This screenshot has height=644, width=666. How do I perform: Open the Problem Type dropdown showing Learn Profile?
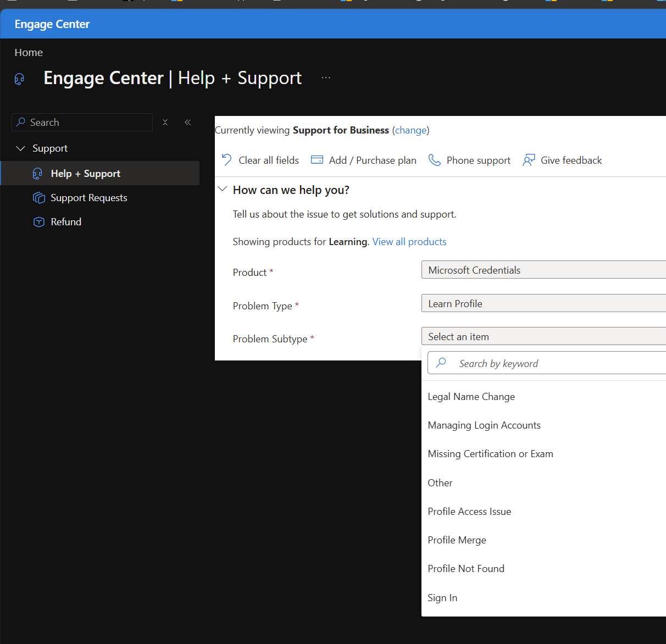(x=543, y=303)
